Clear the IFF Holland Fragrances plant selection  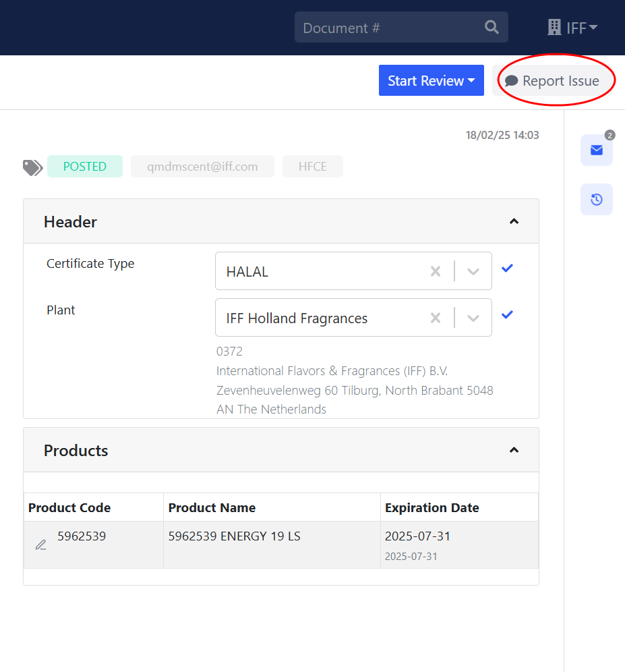tap(436, 318)
